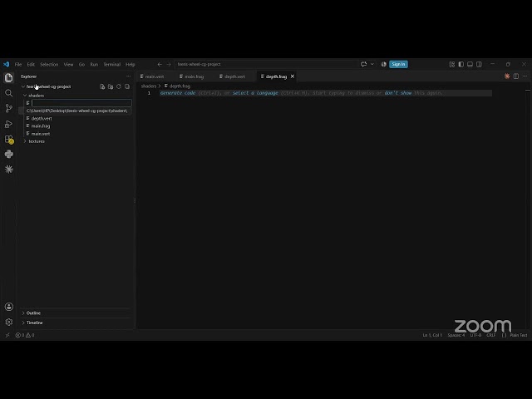Open the Python extension view
This screenshot has height=399, width=532.
coord(9,154)
